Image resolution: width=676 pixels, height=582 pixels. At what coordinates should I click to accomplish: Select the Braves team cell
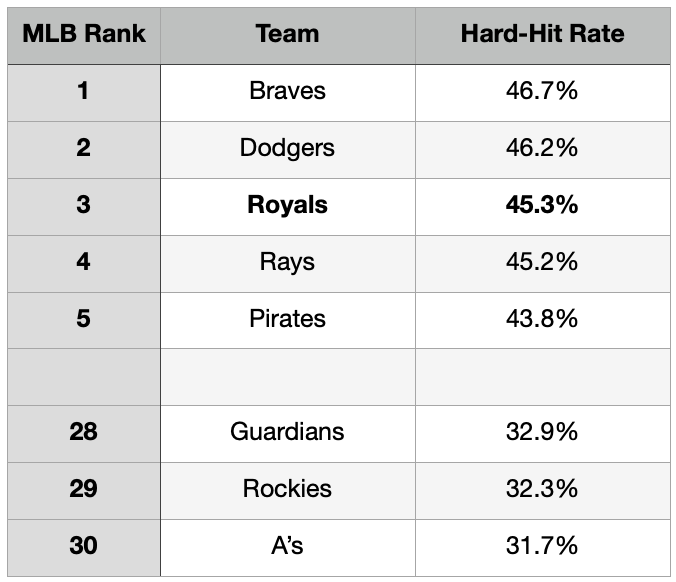point(287,91)
